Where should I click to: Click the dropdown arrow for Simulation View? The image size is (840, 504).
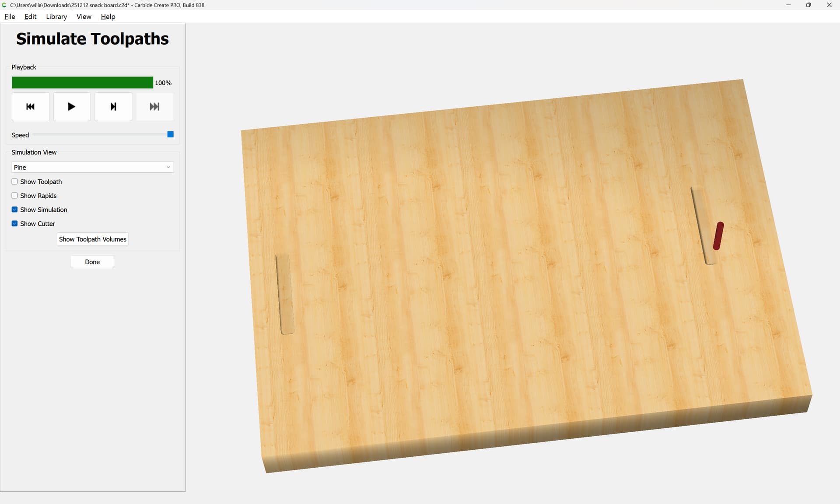168,168
